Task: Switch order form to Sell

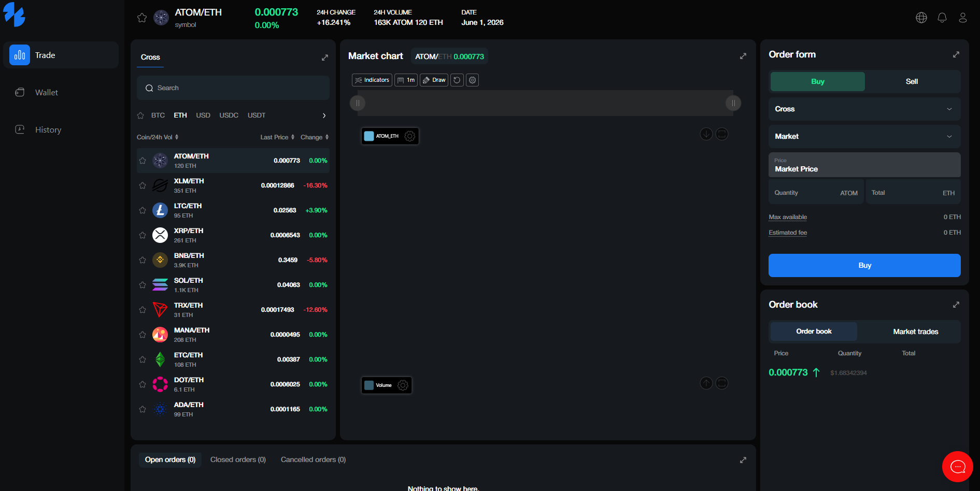Action: tap(912, 81)
